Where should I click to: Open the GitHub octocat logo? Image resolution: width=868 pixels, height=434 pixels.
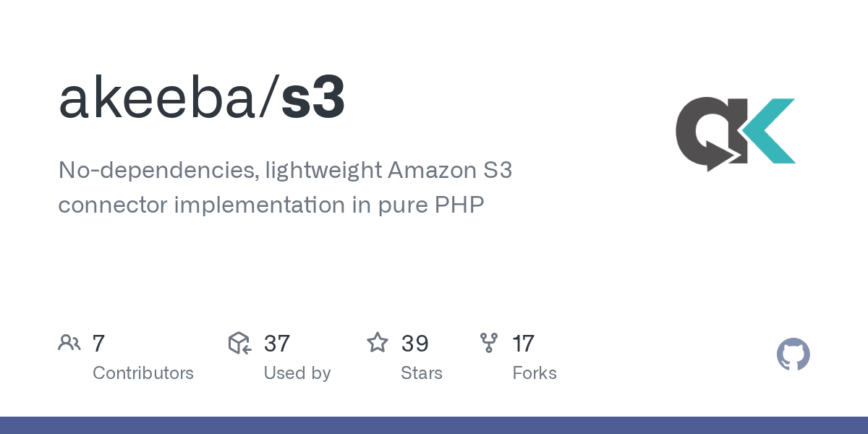pyautogui.click(x=793, y=355)
